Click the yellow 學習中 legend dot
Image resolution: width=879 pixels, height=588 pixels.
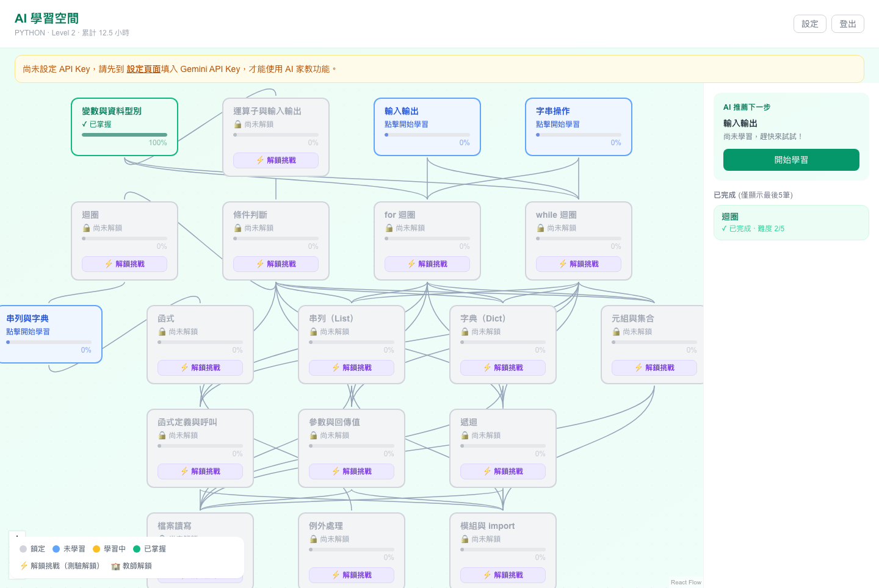96,549
